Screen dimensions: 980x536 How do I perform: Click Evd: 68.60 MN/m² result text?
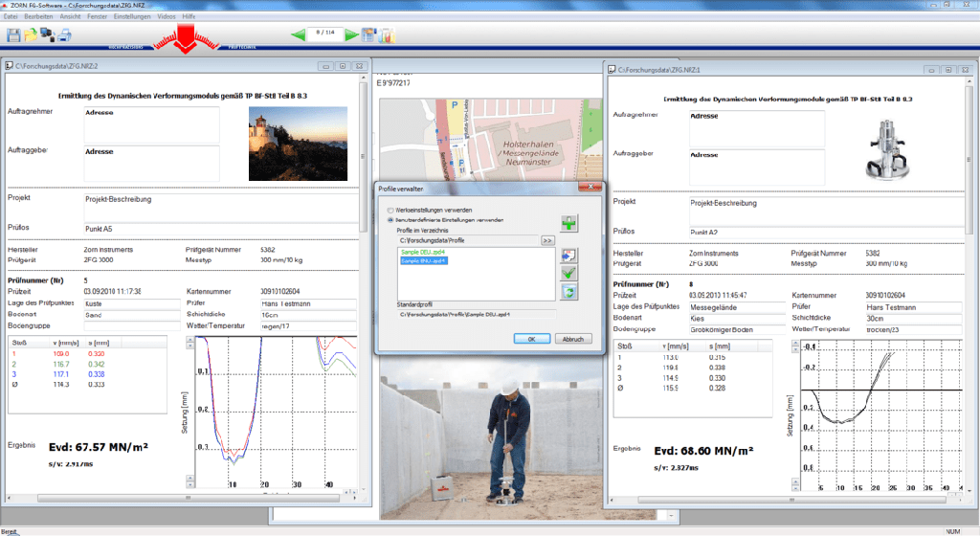click(703, 451)
